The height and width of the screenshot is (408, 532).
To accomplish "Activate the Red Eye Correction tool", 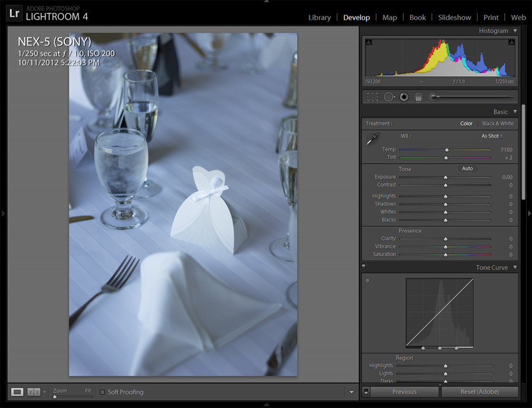I will click(x=404, y=97).
